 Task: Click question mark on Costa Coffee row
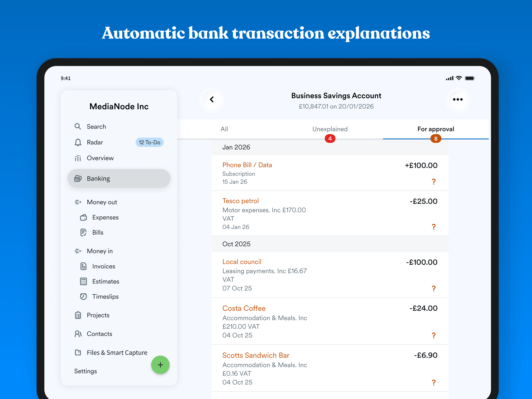point(433,335)
